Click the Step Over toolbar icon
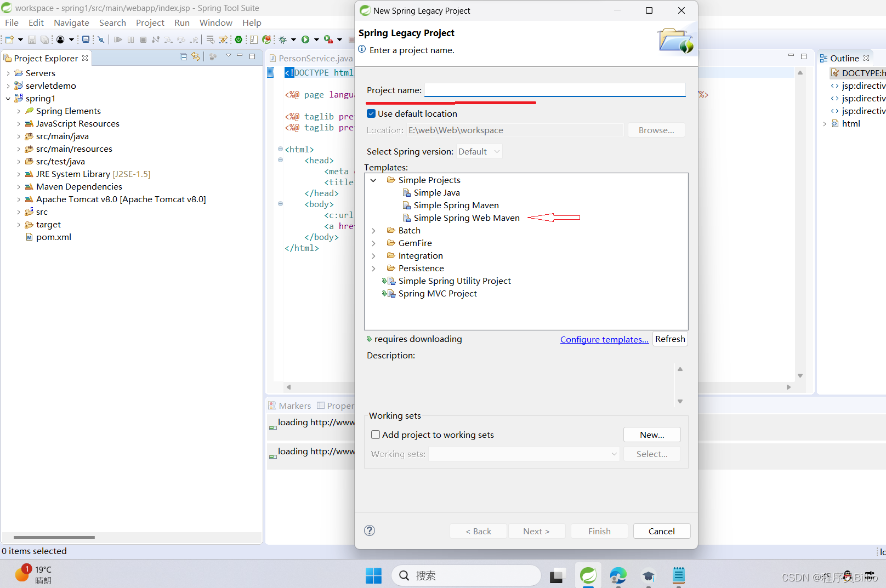Screen dimensions: 886x588 coord(181,39)
